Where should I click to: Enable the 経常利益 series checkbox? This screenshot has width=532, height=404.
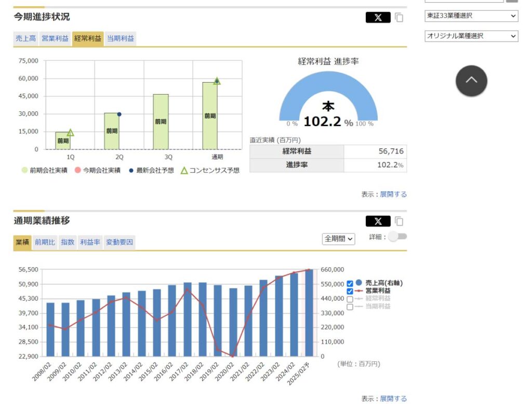tap(350, 299)
